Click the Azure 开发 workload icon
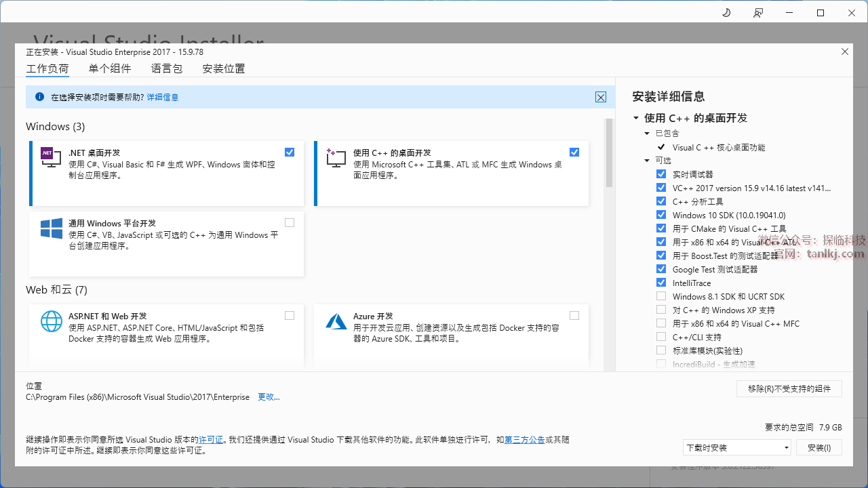868x488 pixels. 336,321
